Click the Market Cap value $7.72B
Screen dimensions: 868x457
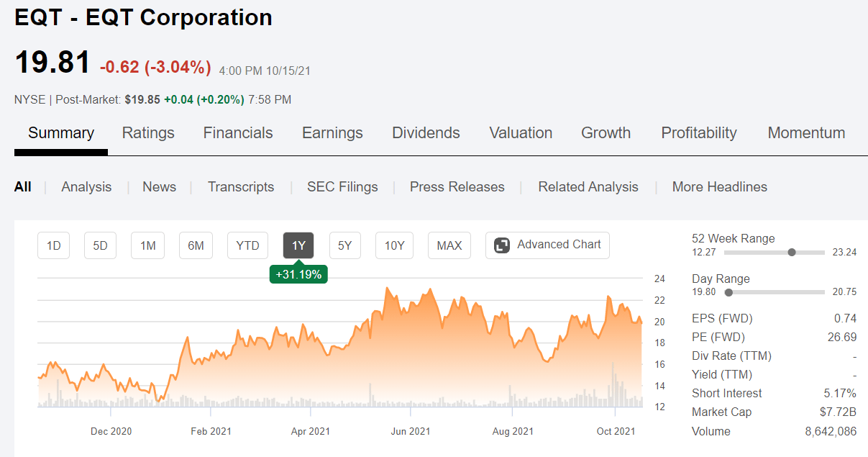(x=839, y=412)
